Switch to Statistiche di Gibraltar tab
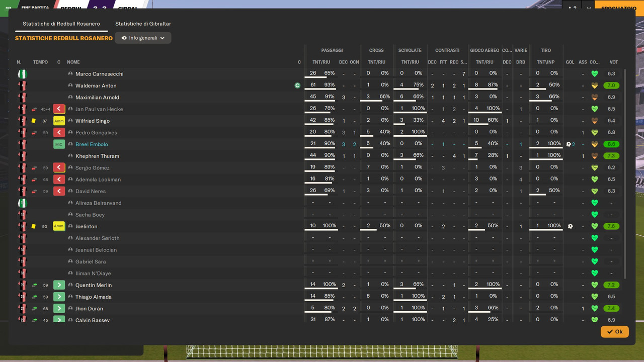This screenshot has width=644, height=362. [x=143, y=24]
